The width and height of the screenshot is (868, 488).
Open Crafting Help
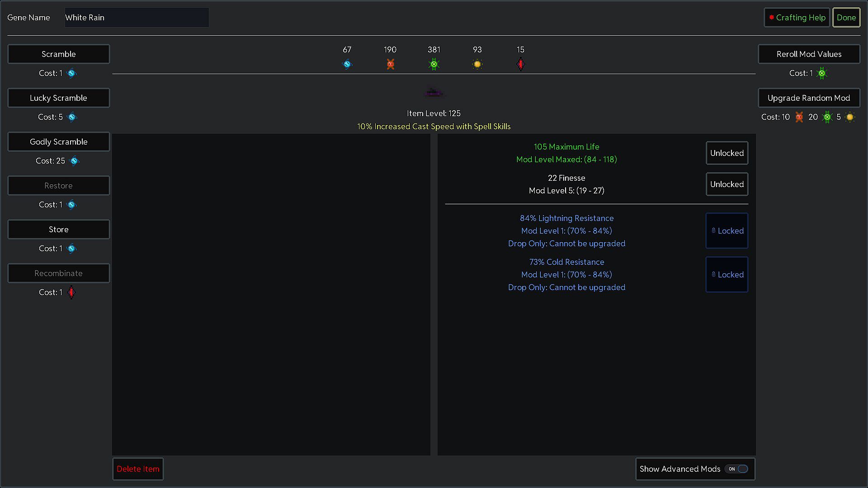pos(797,18)
